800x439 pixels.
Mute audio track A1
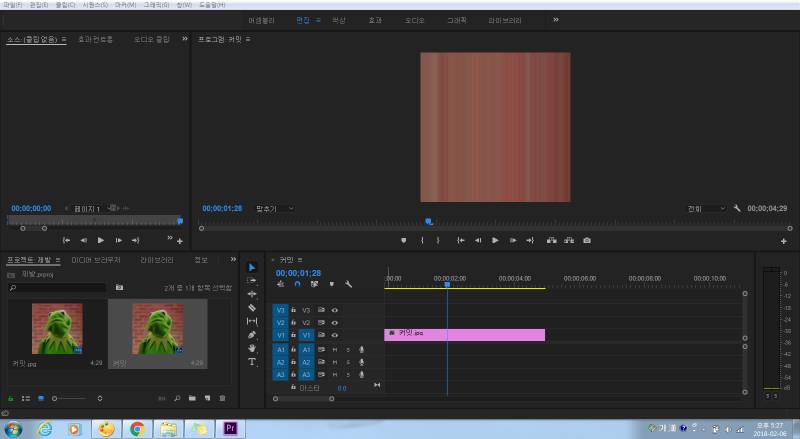click(x=335, y=350)
